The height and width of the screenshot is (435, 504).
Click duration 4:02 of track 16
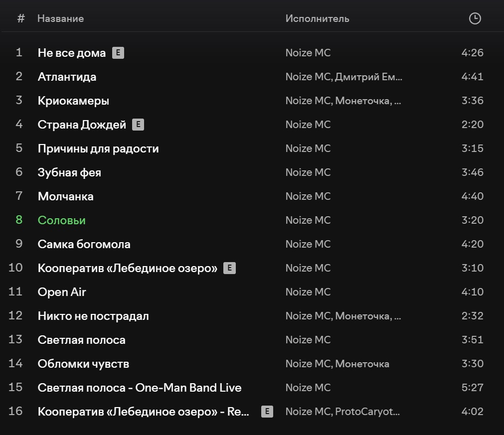[472, 412]
